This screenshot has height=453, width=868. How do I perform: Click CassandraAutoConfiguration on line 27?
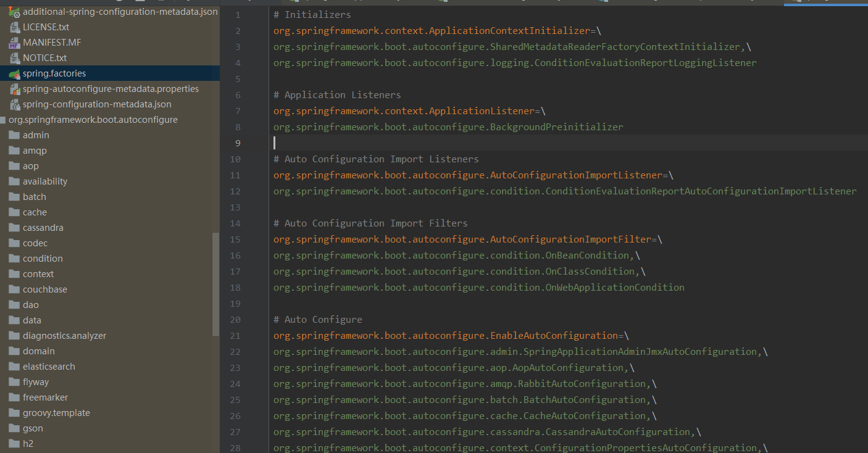click(617, 432)
